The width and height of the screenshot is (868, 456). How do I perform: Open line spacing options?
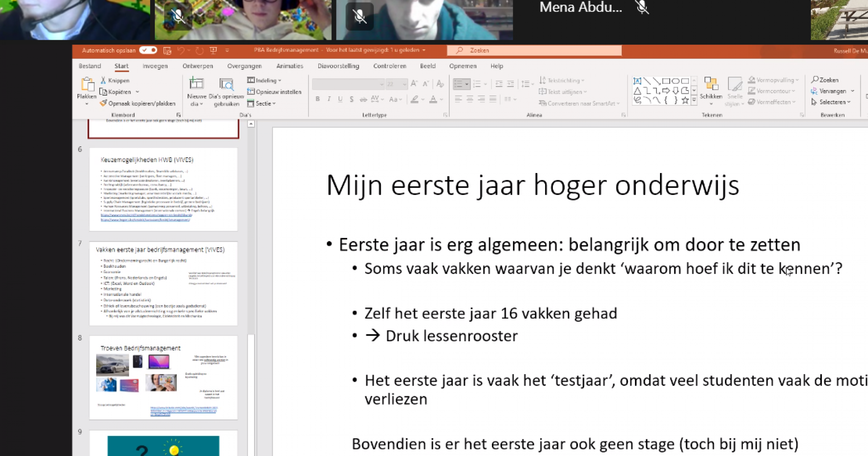[527, 84]
